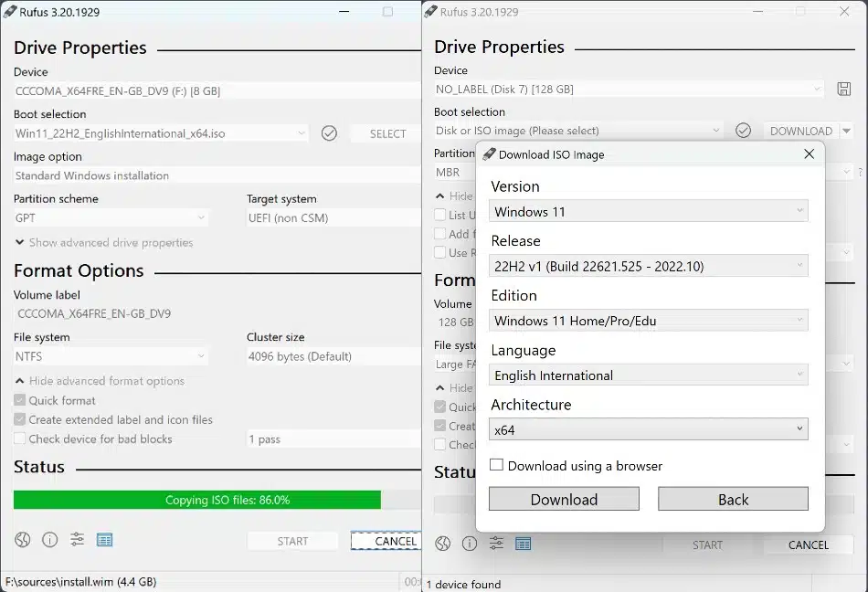Open settings sliders icon in right Rufus window
The width and height of the screenshot is (868, 592).
click(x=496, y=544)
